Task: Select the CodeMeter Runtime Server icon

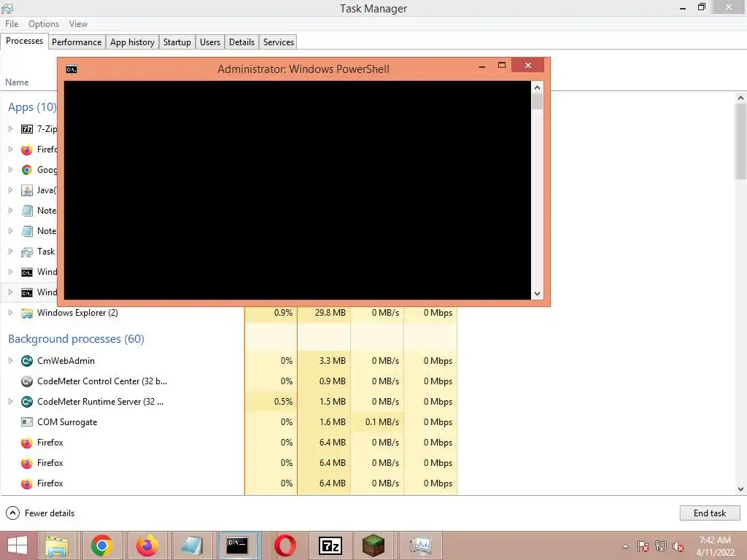Action: pyautogui.click(x=27, y=402)
